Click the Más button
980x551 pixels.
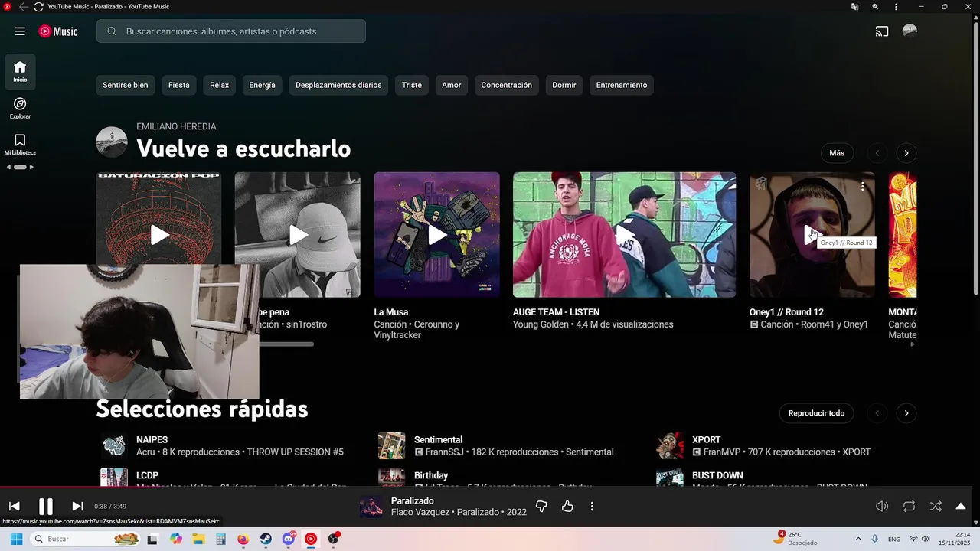(x=837, y=153)
